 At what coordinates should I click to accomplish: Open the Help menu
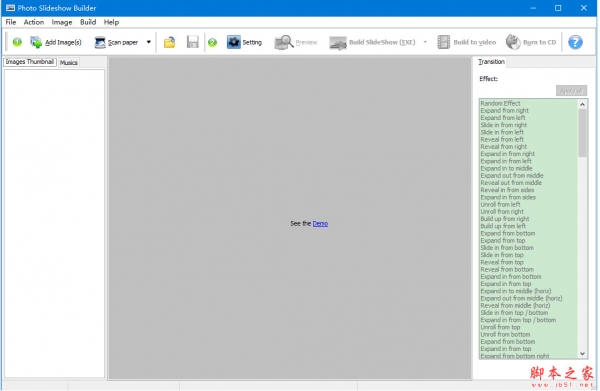click(x=111, y=22)
